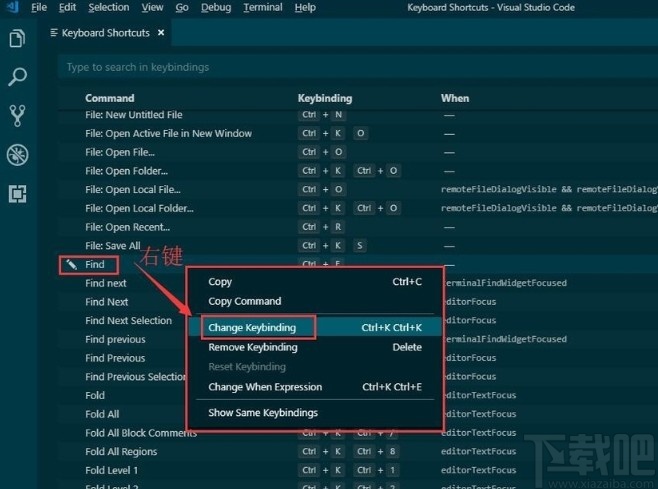
Task: Click Ctrl+N keybinding of New Untitled File
Action: coord(322,115)
